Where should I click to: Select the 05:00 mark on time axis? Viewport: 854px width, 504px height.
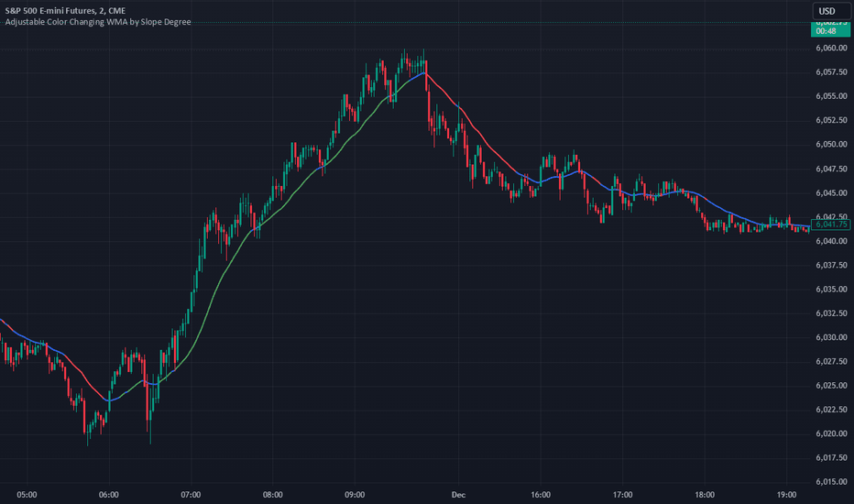tap(27, 495)
